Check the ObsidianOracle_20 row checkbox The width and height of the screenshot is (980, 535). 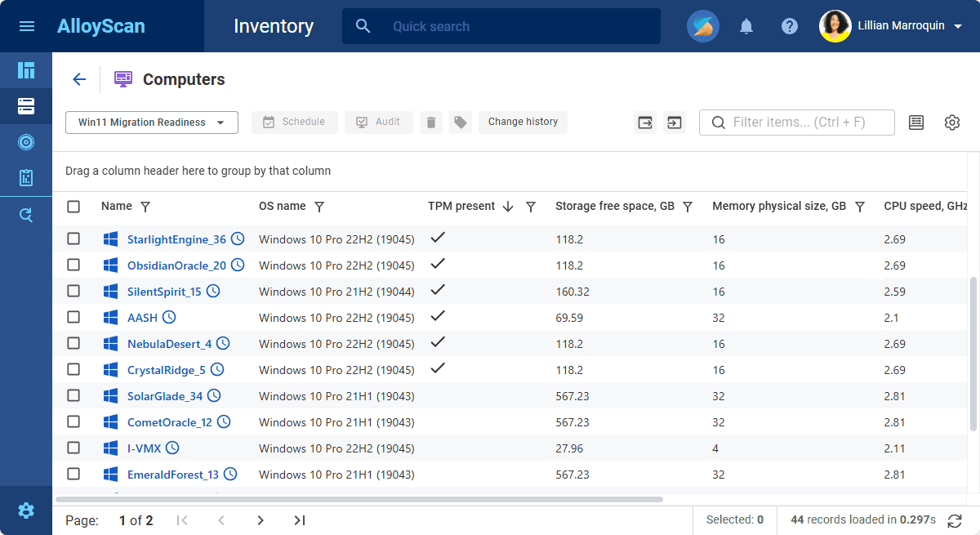tap(73, 265)
